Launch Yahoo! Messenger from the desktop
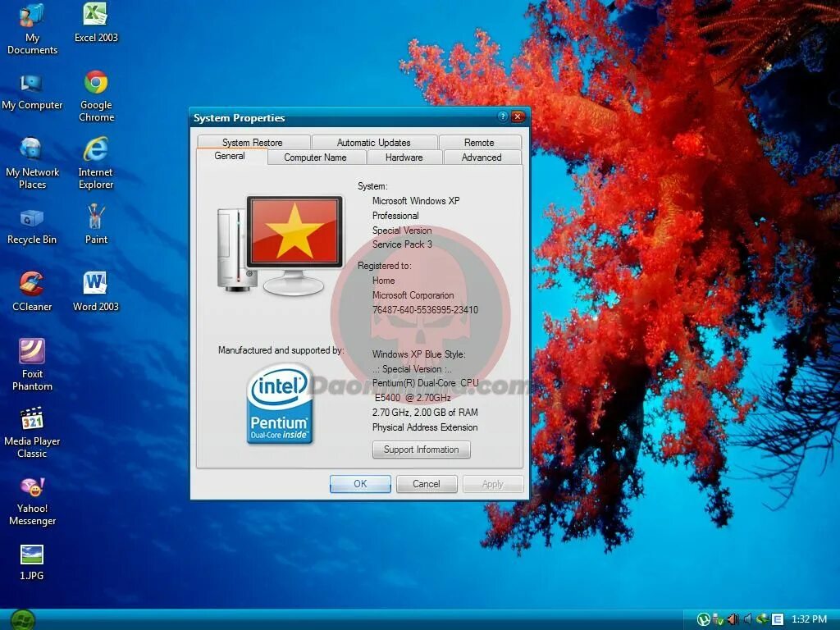840x630 pixels. coord(32,501)
